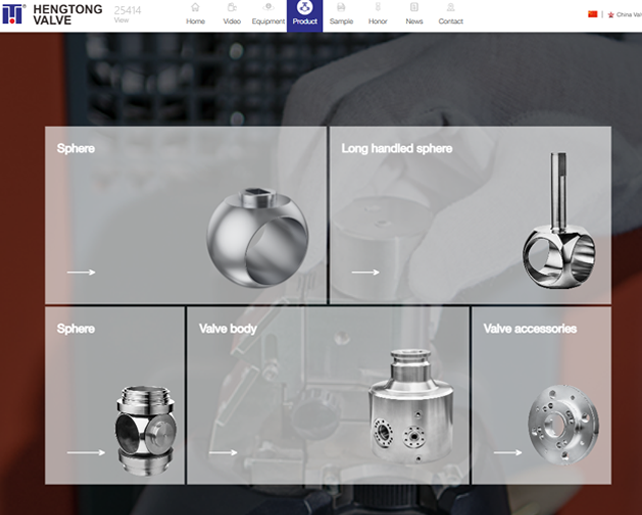The width and height of the screenshot is (642, 515).
Task: Select the round sphere ball product image
Action: (251, 237)
